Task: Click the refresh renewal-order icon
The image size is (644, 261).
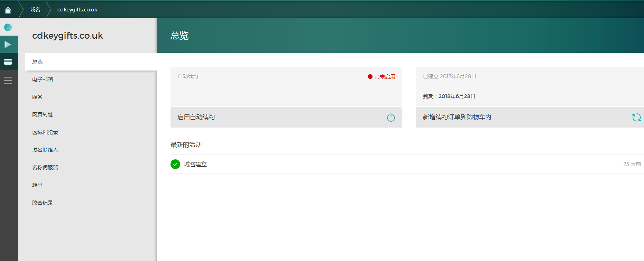Action: tap(636, 118)
